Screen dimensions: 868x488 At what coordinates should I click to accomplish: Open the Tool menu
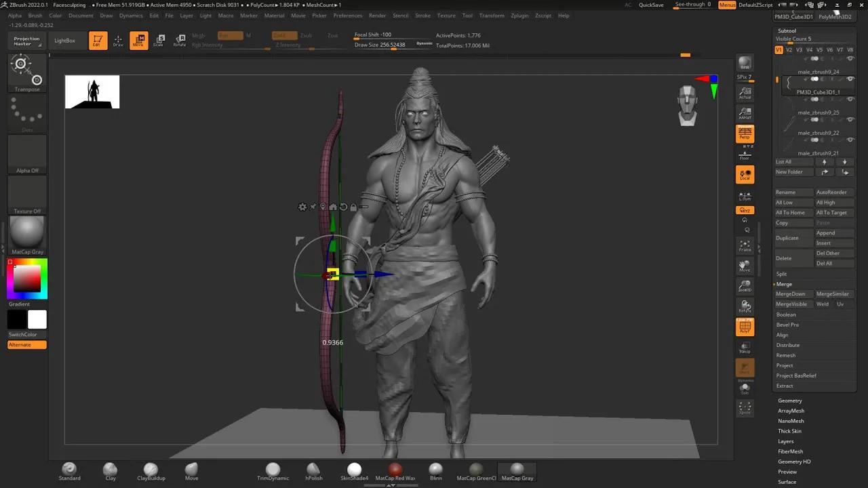[467, 16]
